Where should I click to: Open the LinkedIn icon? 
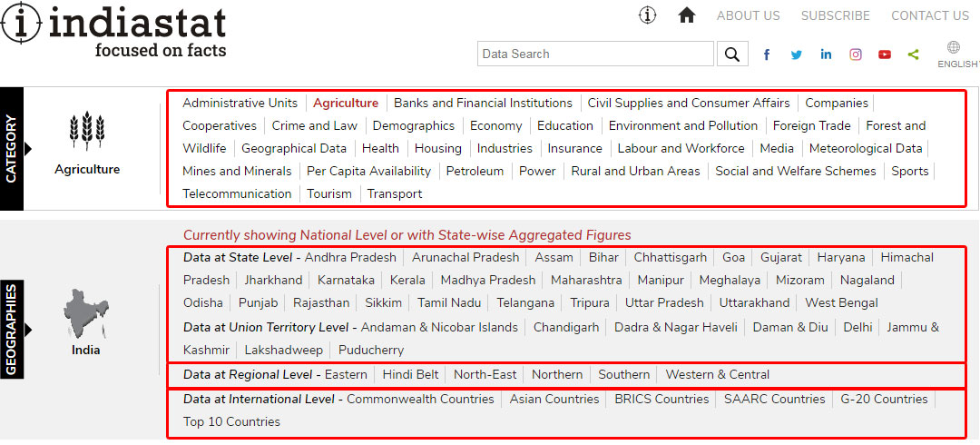(826, 54)
